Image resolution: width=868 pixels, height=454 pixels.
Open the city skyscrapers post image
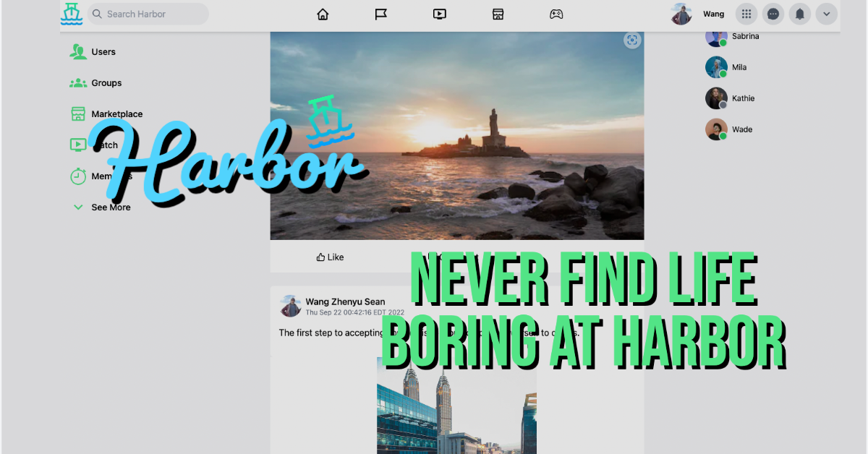(x=456, y=405)
